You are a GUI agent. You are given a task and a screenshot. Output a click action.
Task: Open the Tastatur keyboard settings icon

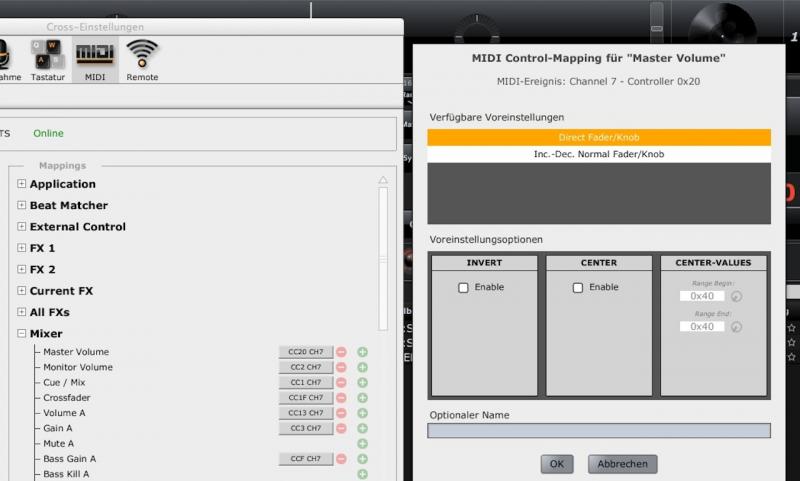pos(47,60)
